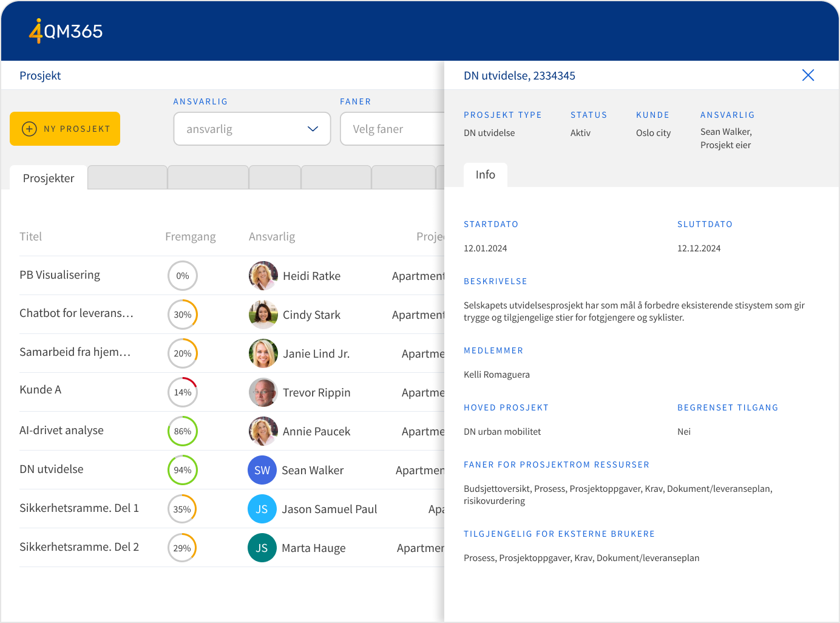Click Janie Lind Jr.'s avatar photo

pos(263,353)
